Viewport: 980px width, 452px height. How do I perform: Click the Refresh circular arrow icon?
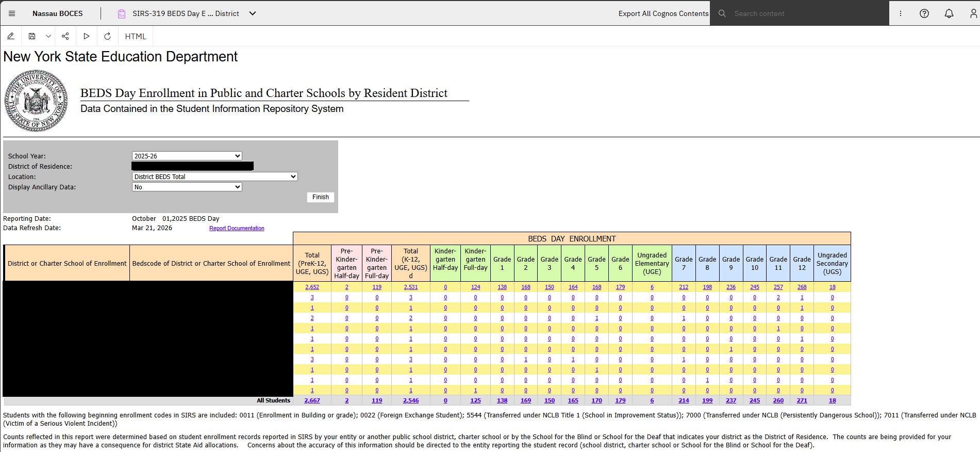(x=107, y=36)
